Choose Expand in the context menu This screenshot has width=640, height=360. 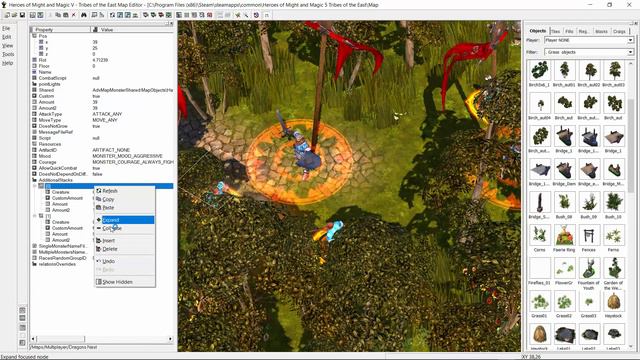coord(125,220)
